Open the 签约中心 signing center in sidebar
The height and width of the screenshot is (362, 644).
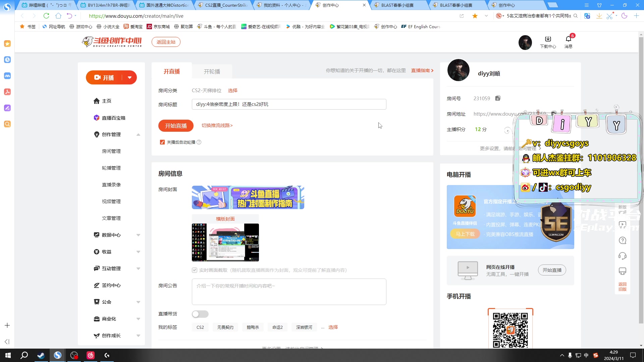pyautogui.click(x=111, y=285)
